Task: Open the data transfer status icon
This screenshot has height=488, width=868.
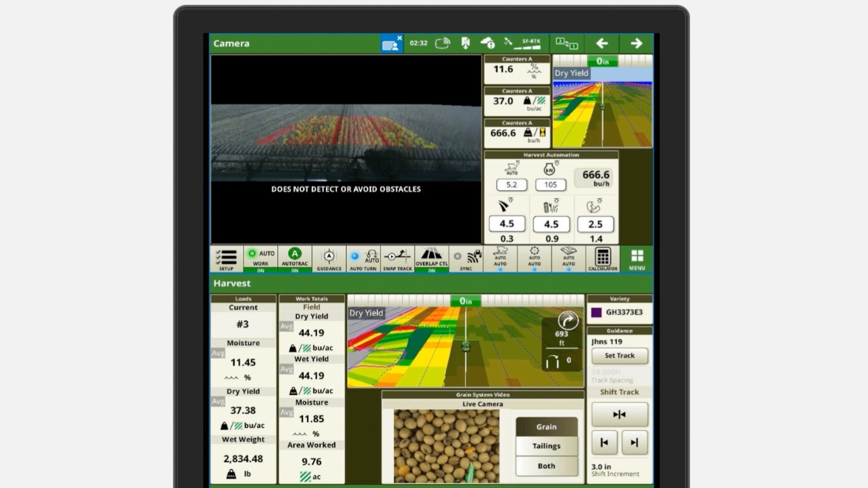Action: tap(465, 43)
